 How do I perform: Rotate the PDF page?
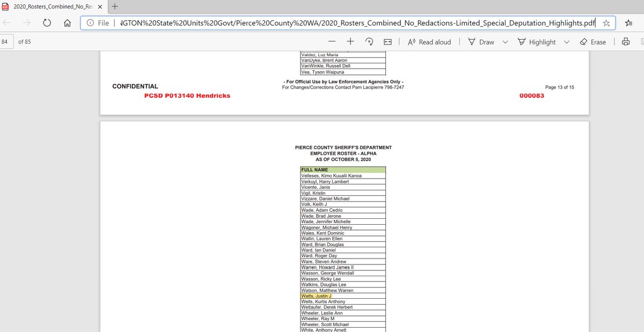(369, 42)
